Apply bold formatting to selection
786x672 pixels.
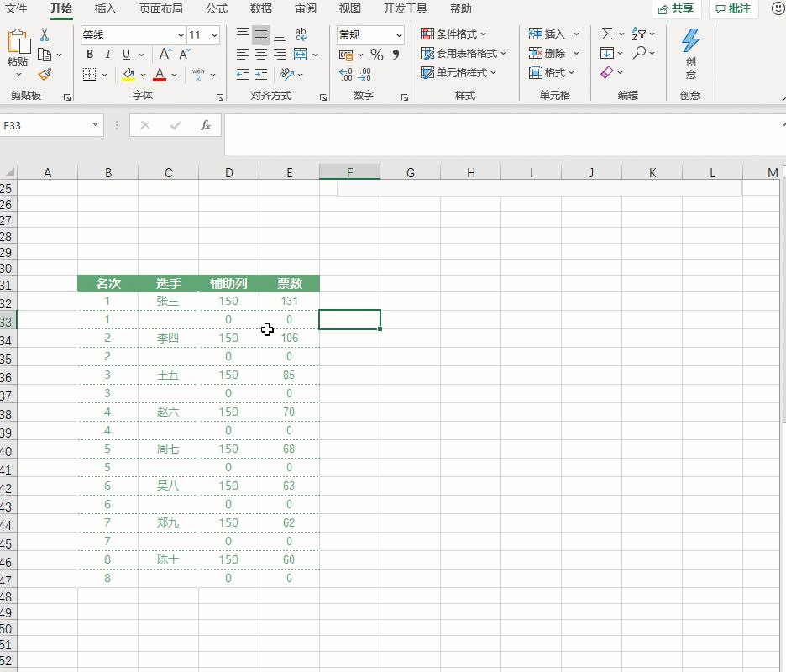click(x=89, y=54)
